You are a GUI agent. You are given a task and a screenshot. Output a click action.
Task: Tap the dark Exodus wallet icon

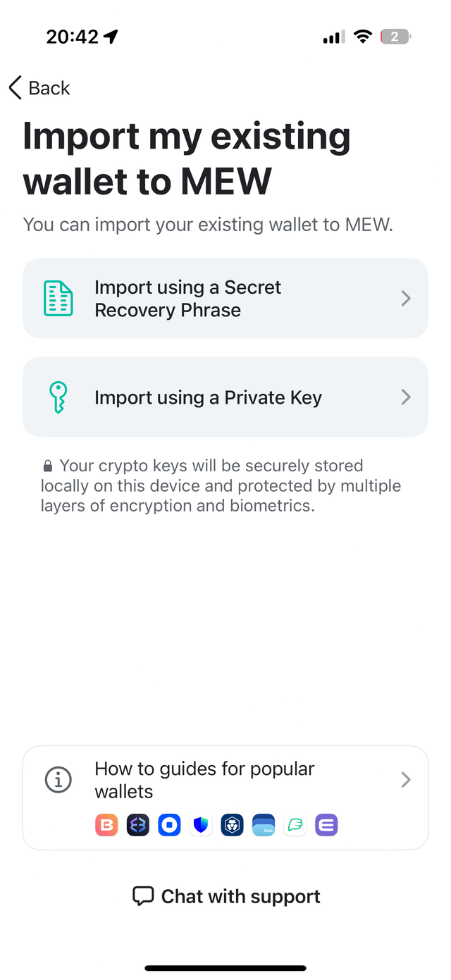coord(138,824)
